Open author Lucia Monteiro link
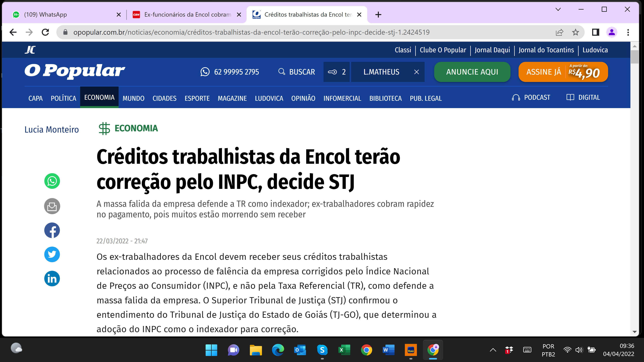 pyautogui.click(x=51, y=129)
